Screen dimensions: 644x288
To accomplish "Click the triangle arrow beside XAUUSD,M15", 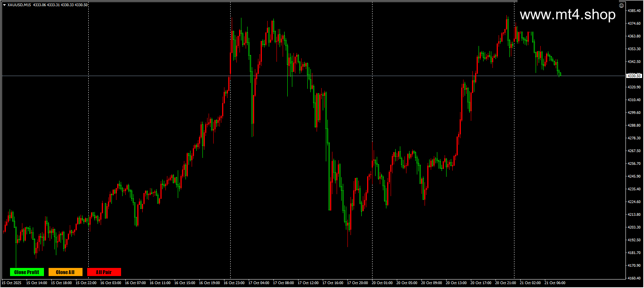I will click(x=4, y=5).
